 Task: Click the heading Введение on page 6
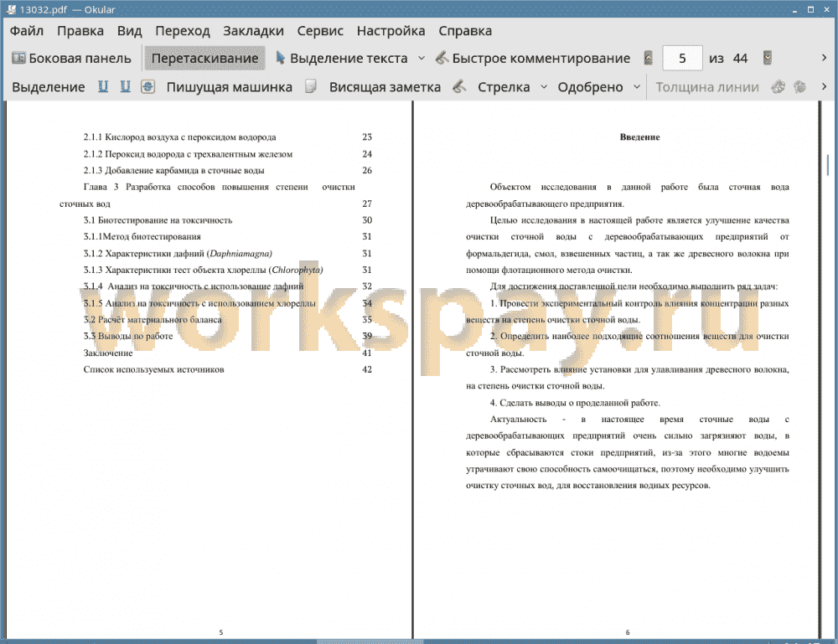coord(639,137)
